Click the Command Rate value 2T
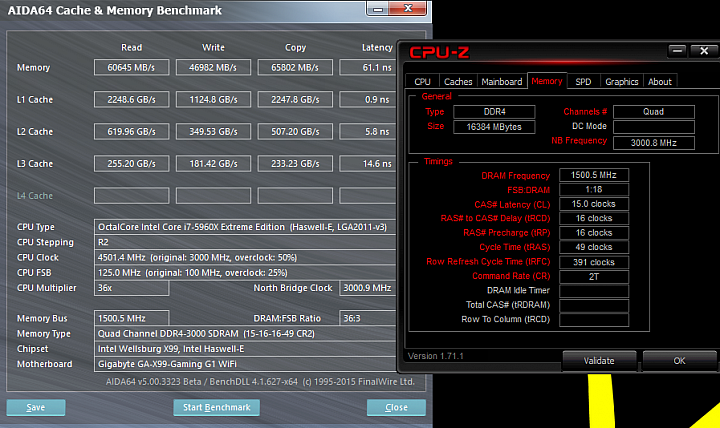 pyautogui.click(x=594, y=276)
